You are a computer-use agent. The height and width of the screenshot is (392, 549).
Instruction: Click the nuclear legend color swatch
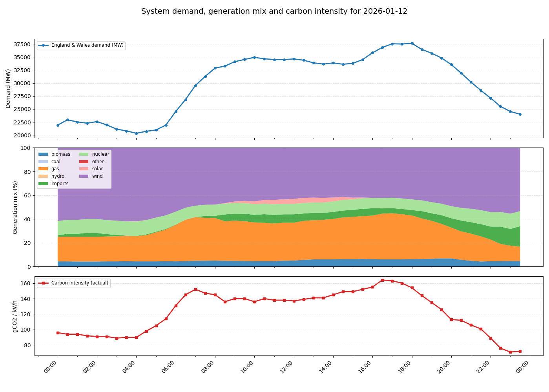[84, 154]
